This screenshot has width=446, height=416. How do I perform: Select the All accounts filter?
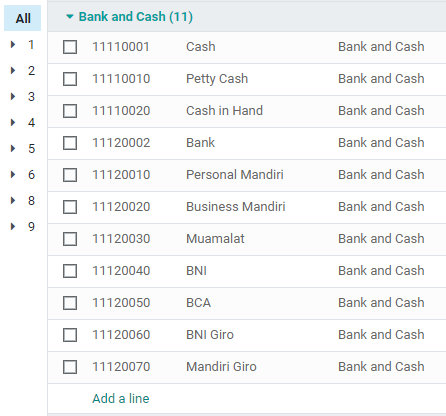coord(23,18)
